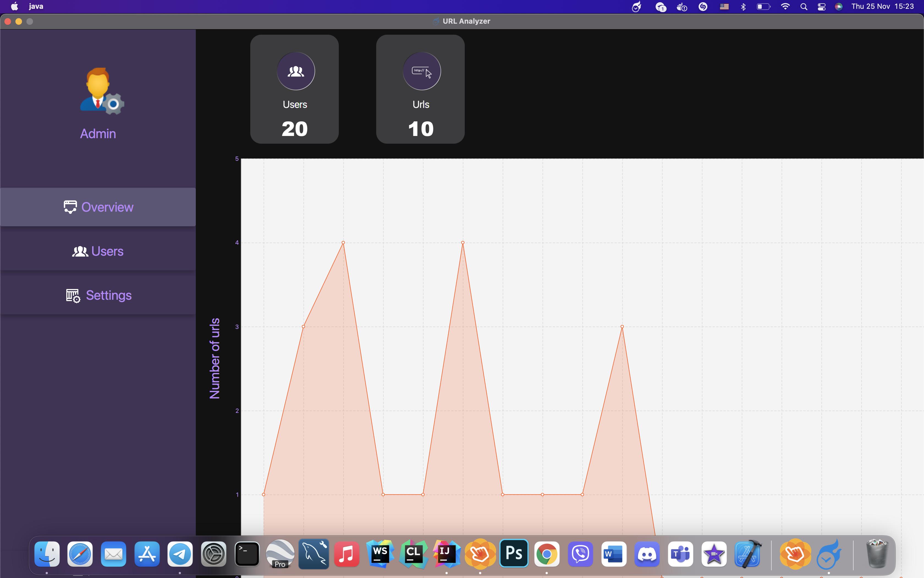
Task: Open Terminal from the Dock
Action: pyautogui.click(x=247, y=554)
